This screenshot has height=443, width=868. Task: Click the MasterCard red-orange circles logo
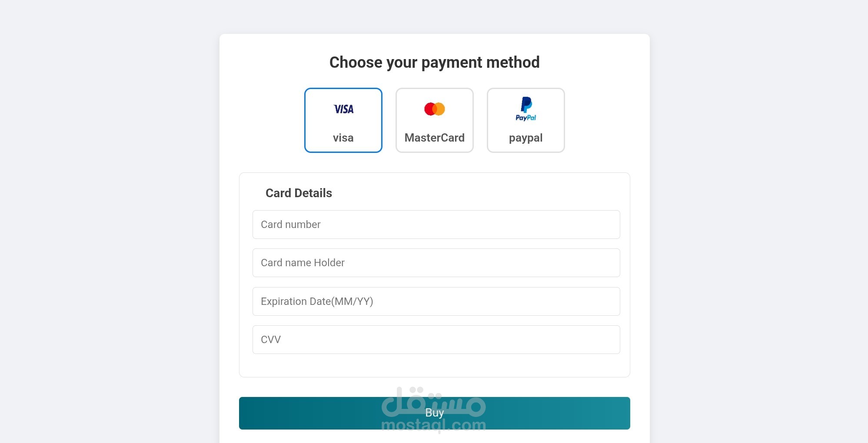[x=435, y=109]
